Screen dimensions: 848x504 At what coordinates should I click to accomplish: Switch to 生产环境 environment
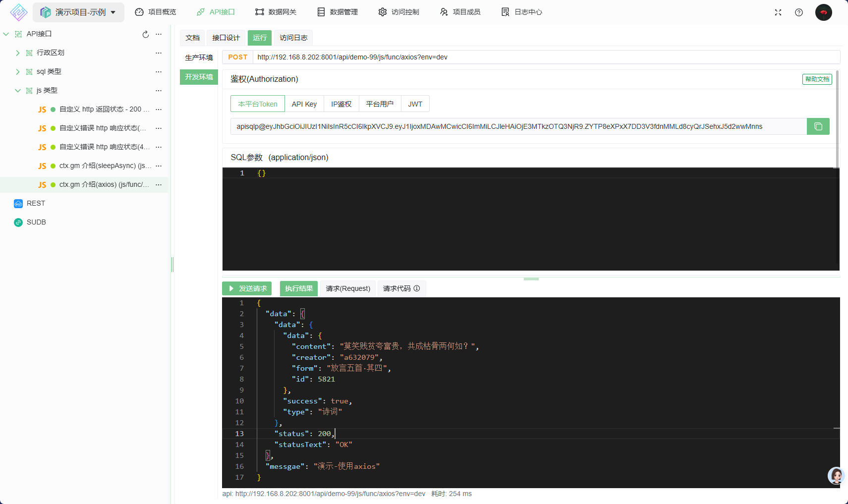[x=198, y=57]
